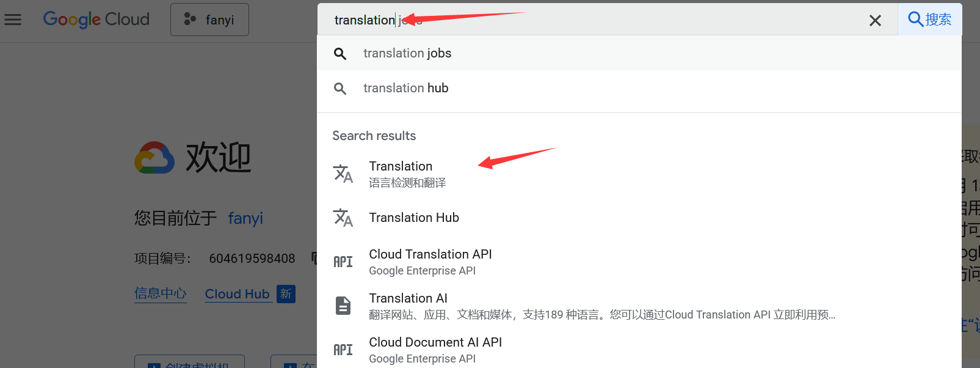Click magnifier icon beside translation jobs
980x368 pixels.
point(340,54)
